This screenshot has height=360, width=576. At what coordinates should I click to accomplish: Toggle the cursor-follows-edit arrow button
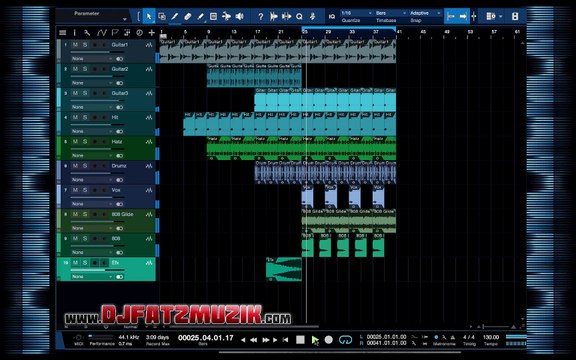(x=463, y=16)
